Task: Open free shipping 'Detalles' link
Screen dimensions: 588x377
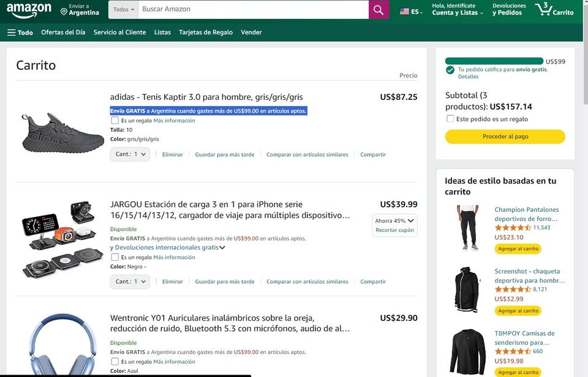Action: (x=468, y=77)
